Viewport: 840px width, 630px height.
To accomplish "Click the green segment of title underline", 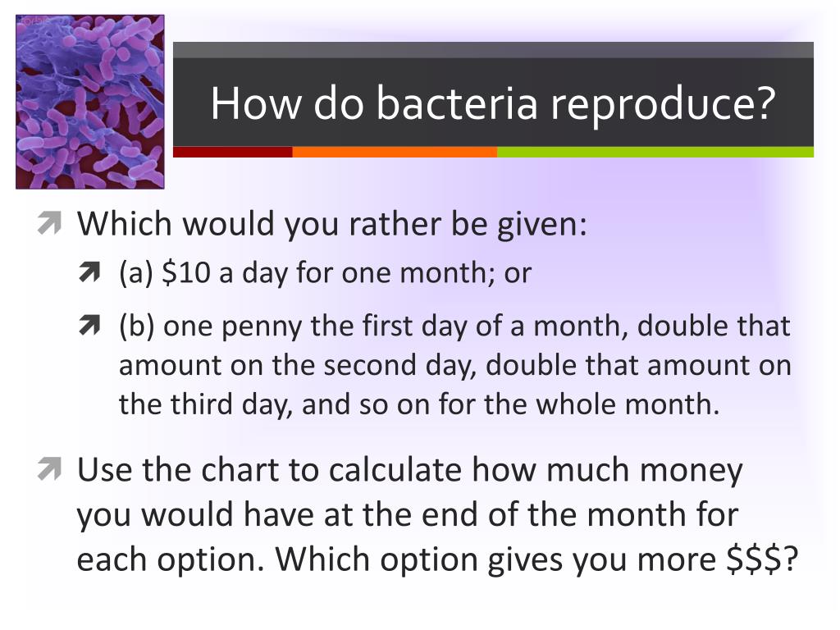I will 655,152.
